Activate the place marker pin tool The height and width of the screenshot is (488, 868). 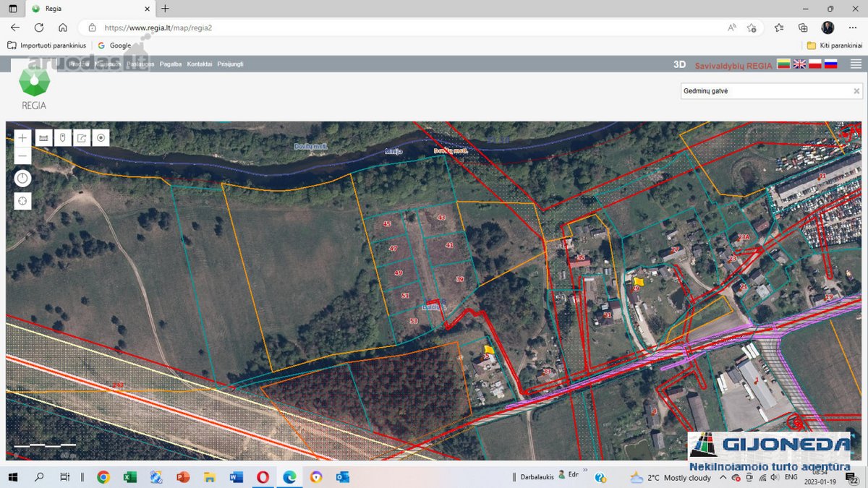click(63, 138)
